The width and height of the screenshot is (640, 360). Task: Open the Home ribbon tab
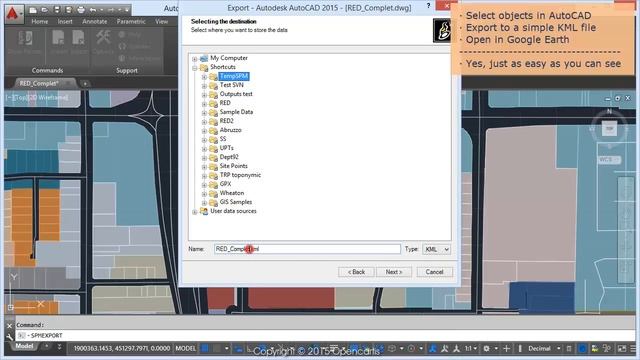pyautogui.click(x=40, y=22)
